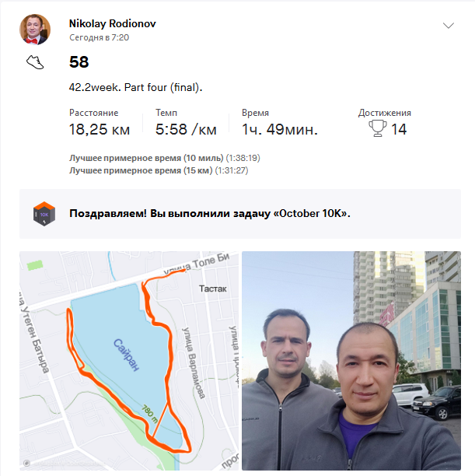Expand the activity options chevron
The image size is (475, 476).
click(x=449, y=25)
